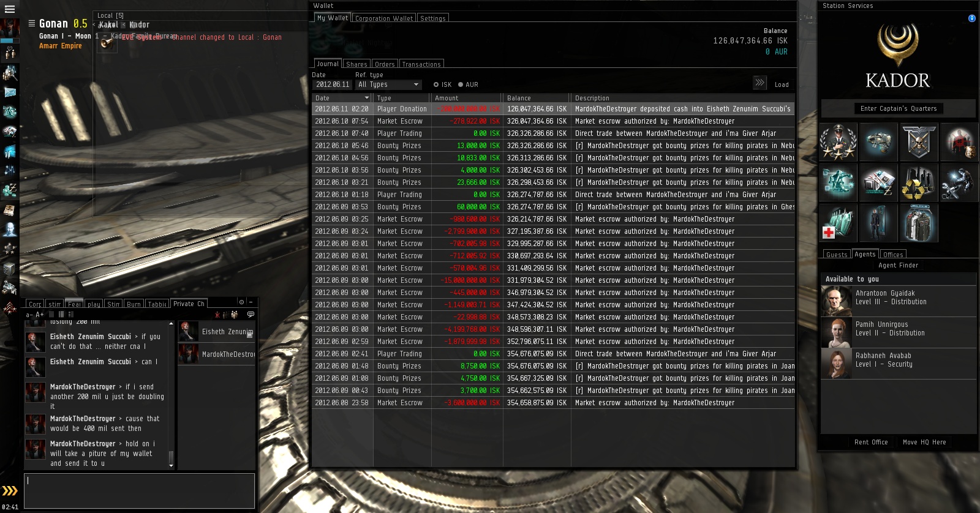The image size is (980, 513).
Task: Open the skull shield station service
Action: (x=919, y=142)
